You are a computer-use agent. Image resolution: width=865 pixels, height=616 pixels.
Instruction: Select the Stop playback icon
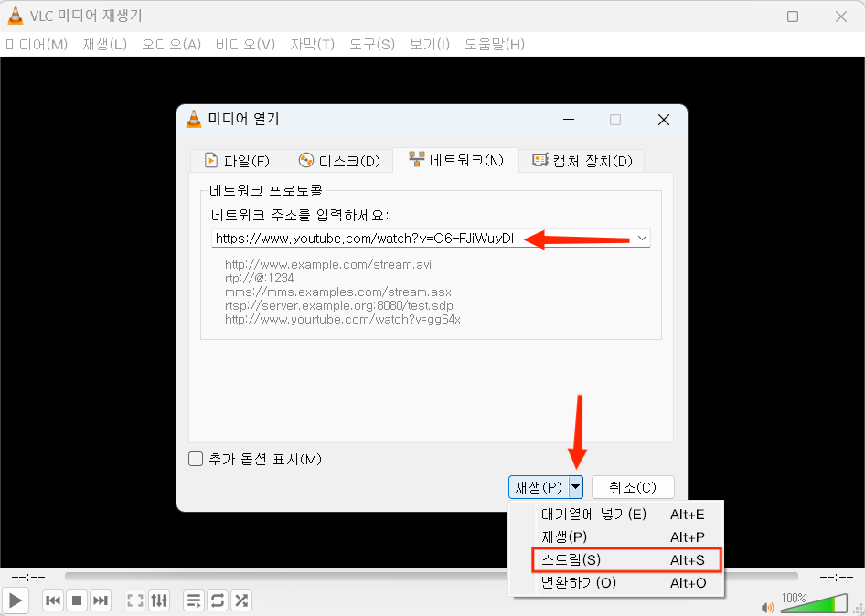pos(76,600)
